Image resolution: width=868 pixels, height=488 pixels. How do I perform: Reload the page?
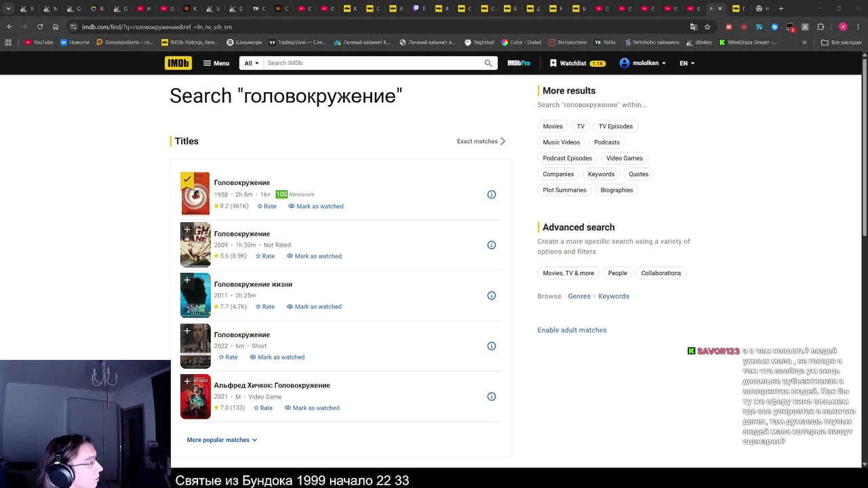40,27
